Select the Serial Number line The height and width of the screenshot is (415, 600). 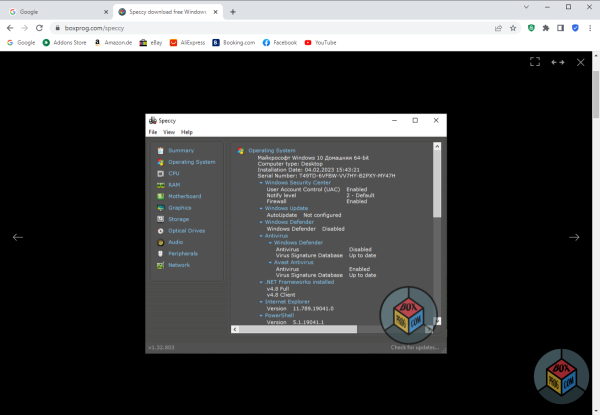point(326,176)
